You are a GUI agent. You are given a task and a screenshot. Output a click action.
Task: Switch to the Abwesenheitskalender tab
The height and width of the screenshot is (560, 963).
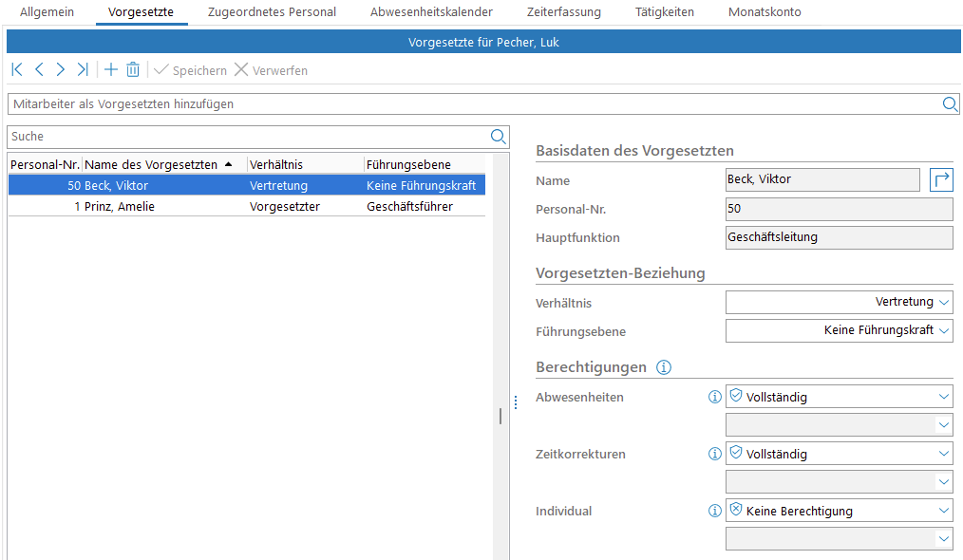click(431, 12)
